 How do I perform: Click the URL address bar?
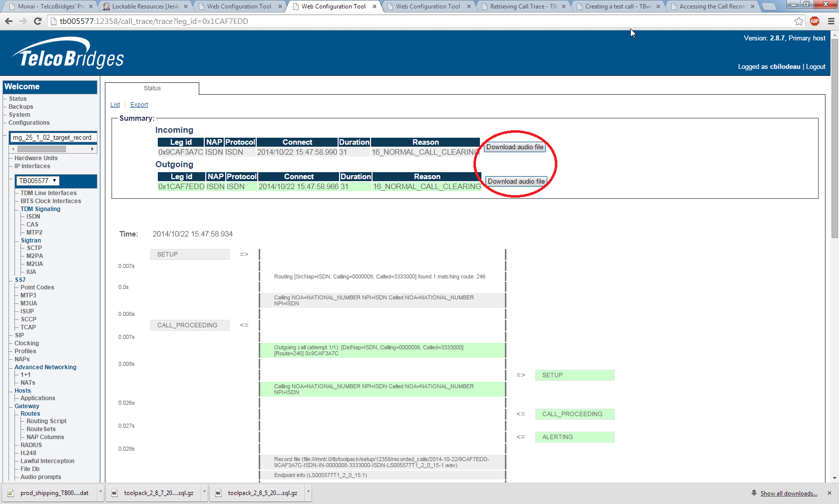click(x=400, y=21)
